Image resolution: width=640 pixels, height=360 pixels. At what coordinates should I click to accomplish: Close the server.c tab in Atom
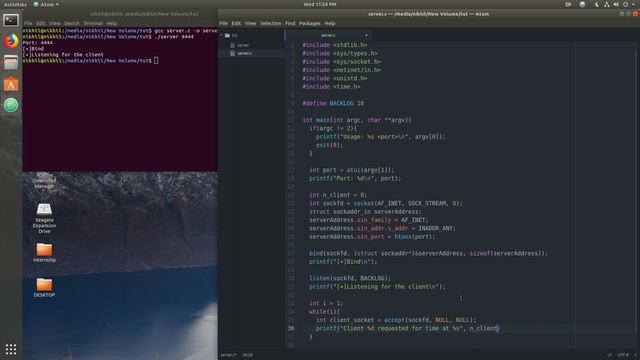click(366, 36)
